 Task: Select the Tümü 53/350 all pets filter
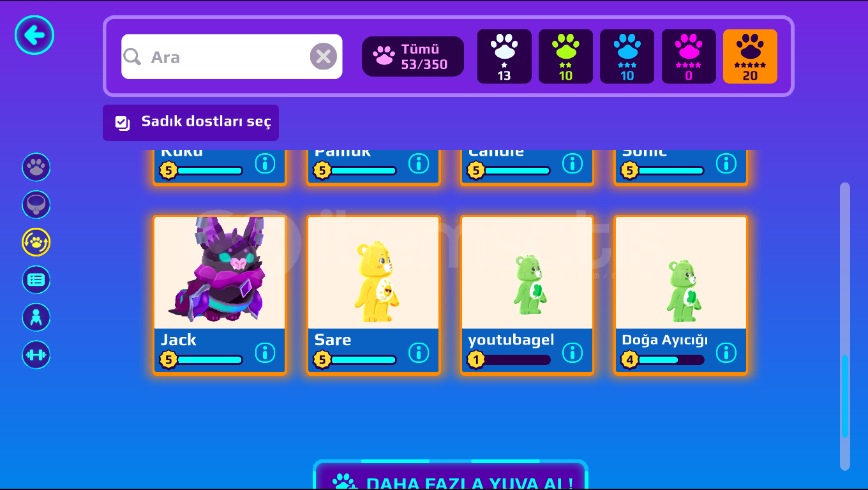point(413,56)
